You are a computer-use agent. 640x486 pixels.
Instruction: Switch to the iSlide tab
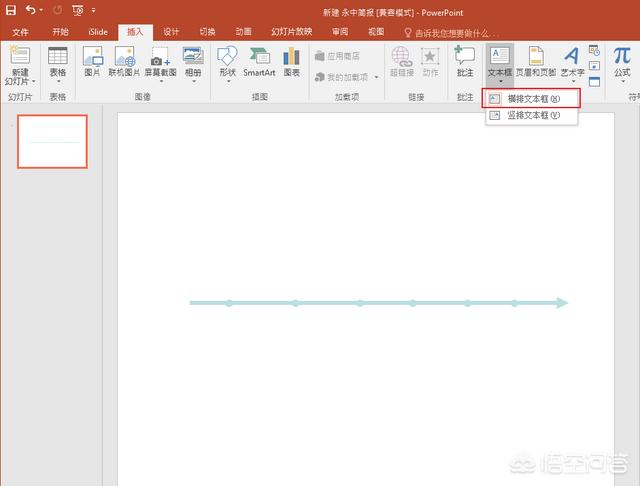click(97, 32)
